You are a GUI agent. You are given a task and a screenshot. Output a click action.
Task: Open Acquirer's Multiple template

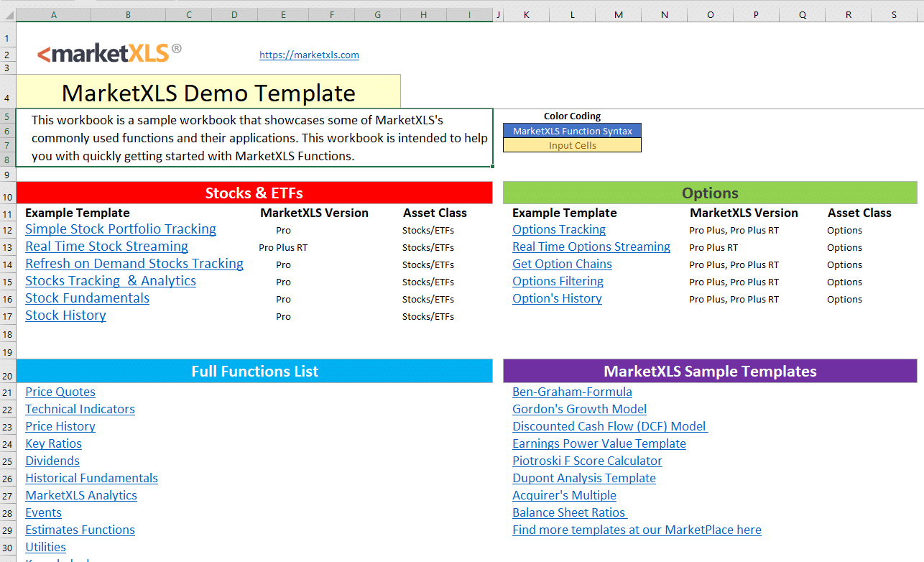tap(564, 495)
